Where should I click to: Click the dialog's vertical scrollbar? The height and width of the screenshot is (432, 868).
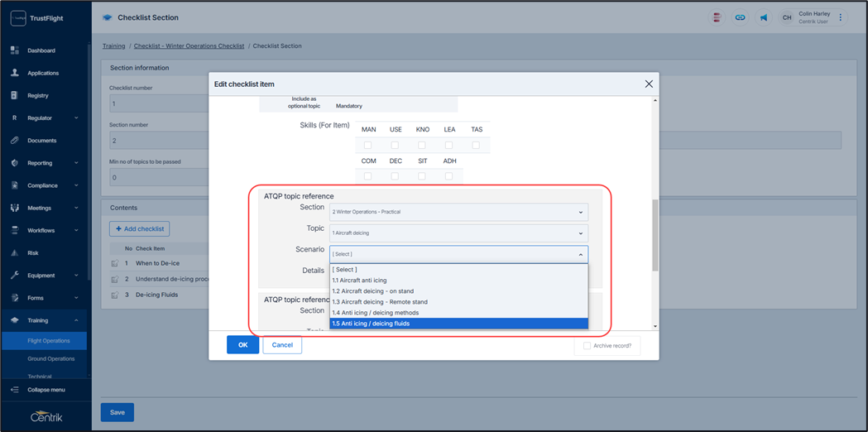tap(655, 236)
